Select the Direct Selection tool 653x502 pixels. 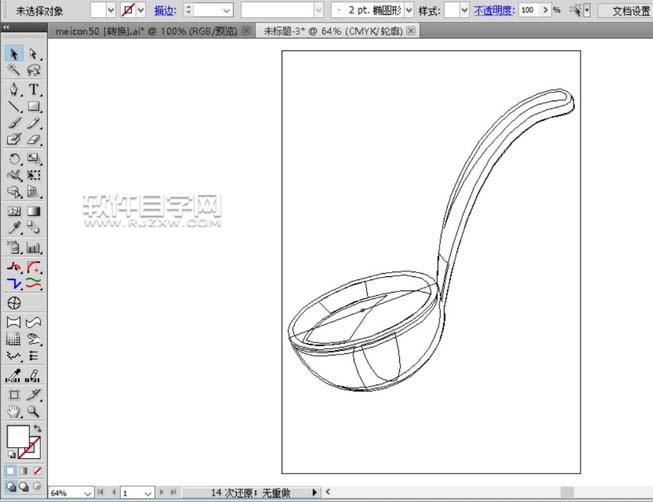[x=34, y=53]
